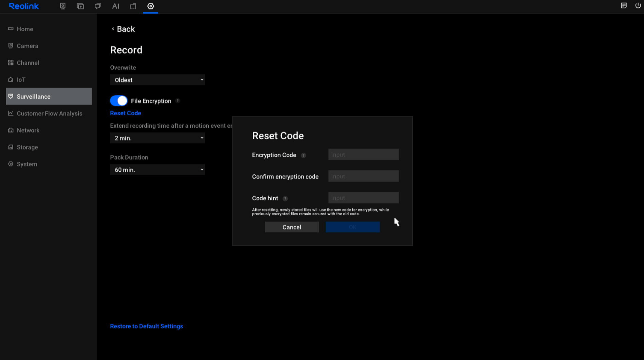This screenshot has height=360, width=644.
Task: Focus the Encryption Code input field
Action: click(x=363, y=155)
